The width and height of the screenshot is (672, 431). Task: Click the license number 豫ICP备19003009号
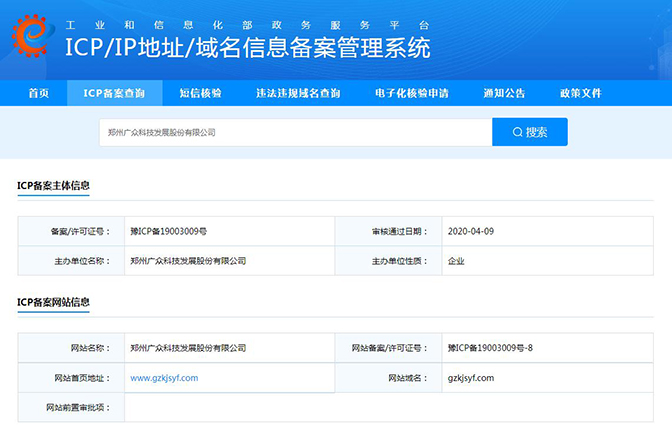pos(169,231)
